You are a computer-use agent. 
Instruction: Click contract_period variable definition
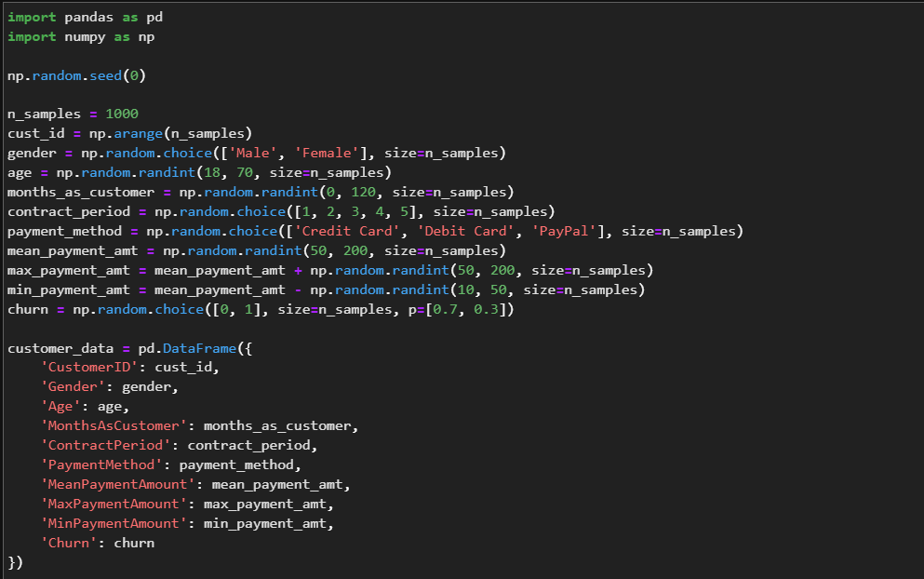pyautogui.click(x=281, y=211)
